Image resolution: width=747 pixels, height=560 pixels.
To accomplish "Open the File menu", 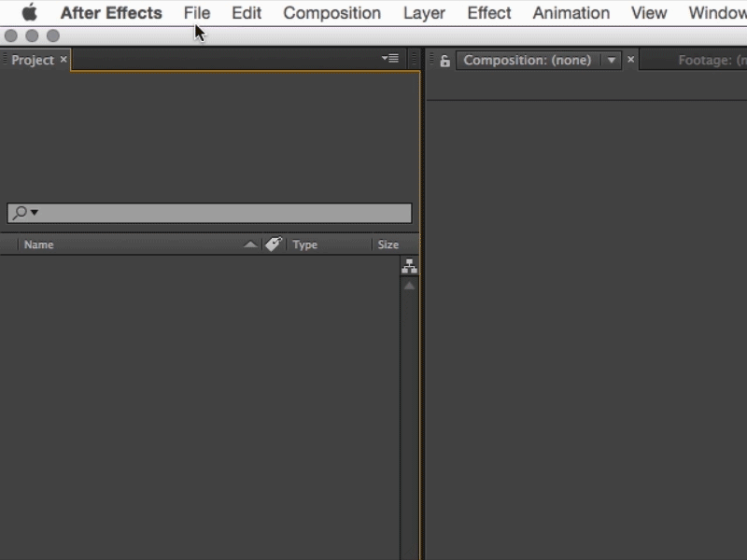I will pyautogui.click(x=197, y=13).
